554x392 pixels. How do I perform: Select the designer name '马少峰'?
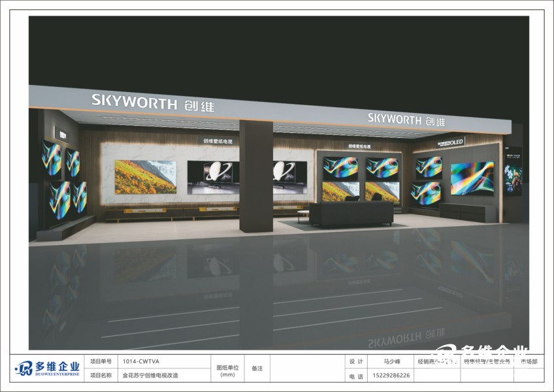pos(392,361)
